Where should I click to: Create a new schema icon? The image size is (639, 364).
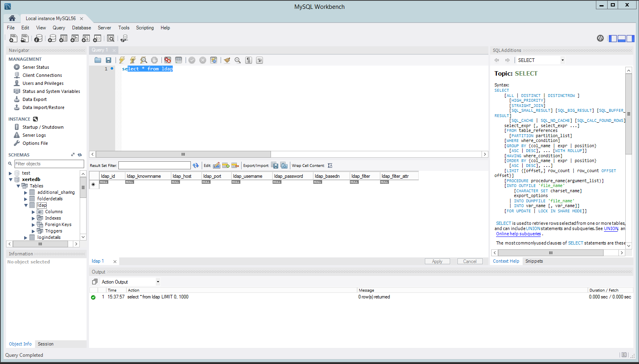pyautogui.click(x=52, y=38)
